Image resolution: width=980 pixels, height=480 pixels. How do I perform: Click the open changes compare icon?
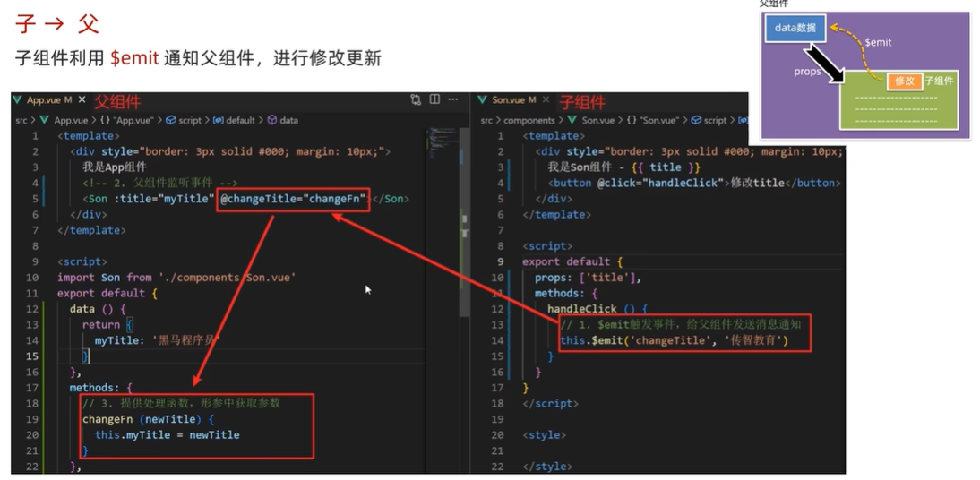pyautogui.click(x=416, y=99)
